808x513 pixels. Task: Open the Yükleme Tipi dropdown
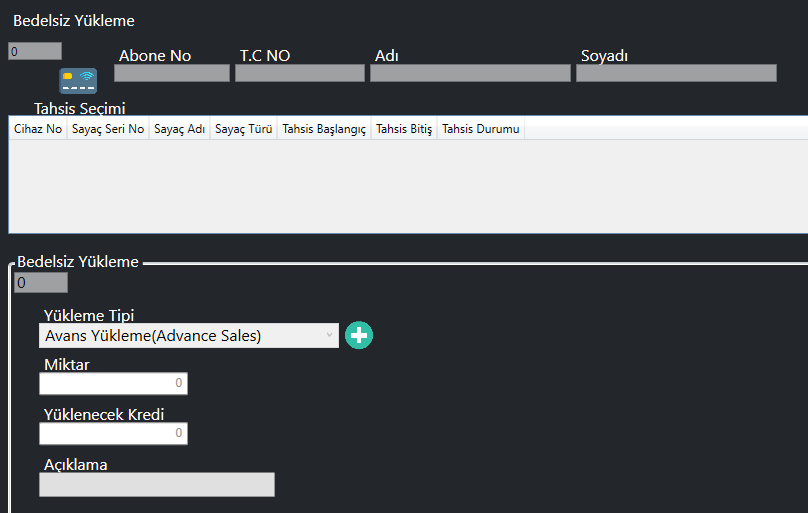pyautogui.click(x=189, y=336)
